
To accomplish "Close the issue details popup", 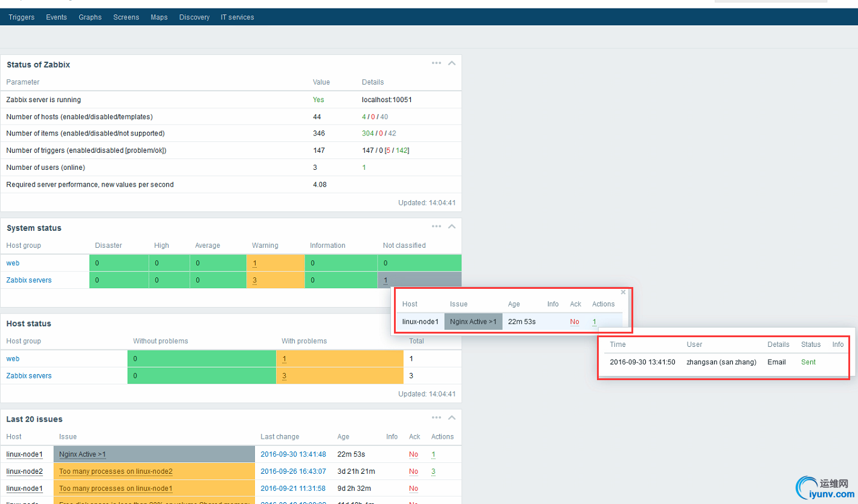I will pyautogui.click(x=624, y=292).
